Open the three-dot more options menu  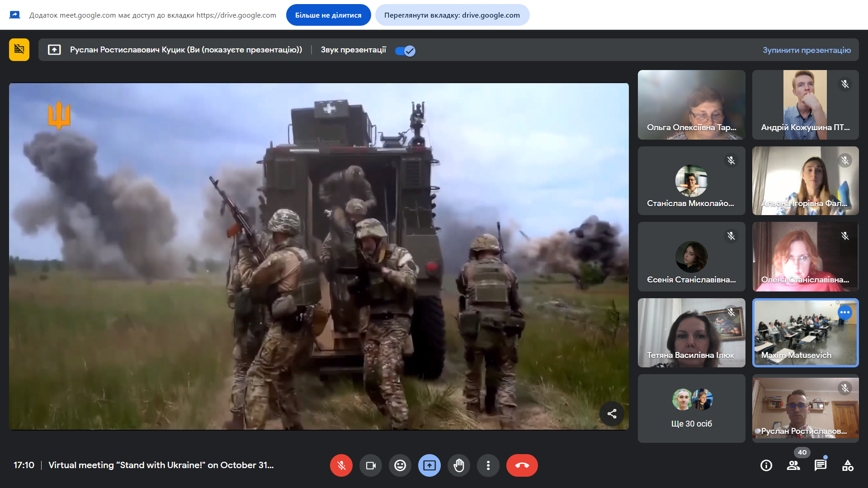pyautogui.click(x=488, y=465)
